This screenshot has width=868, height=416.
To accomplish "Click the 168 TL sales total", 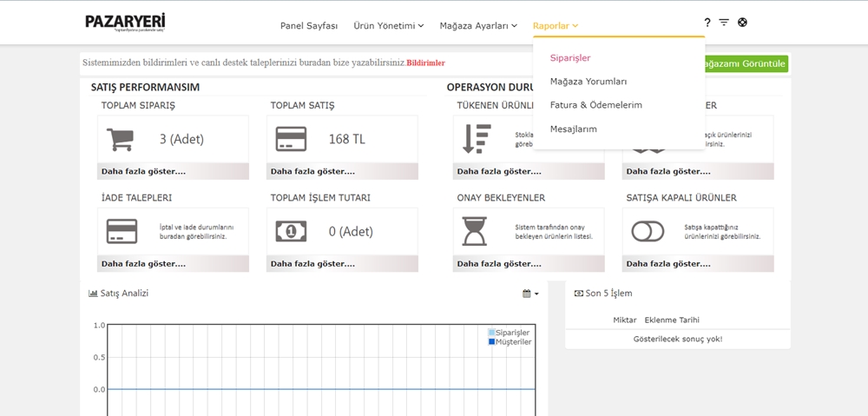I will point(346,139).
